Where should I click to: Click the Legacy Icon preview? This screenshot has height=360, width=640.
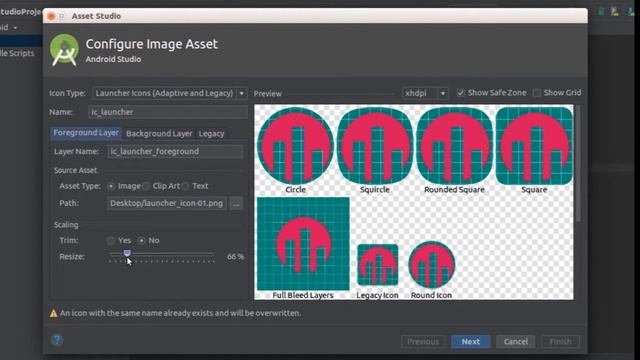click(x=378, y=265)
